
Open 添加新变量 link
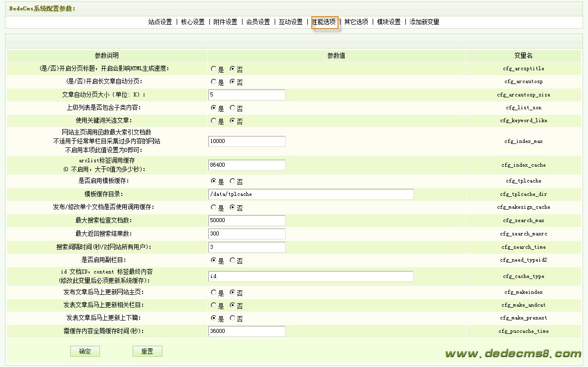[424, 22]
